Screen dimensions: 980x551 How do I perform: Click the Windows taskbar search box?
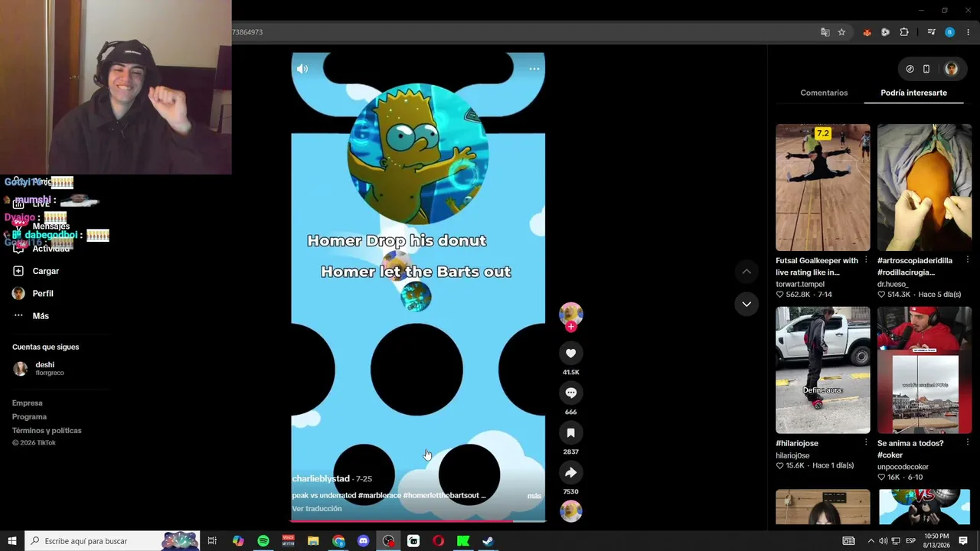[112, 541]
